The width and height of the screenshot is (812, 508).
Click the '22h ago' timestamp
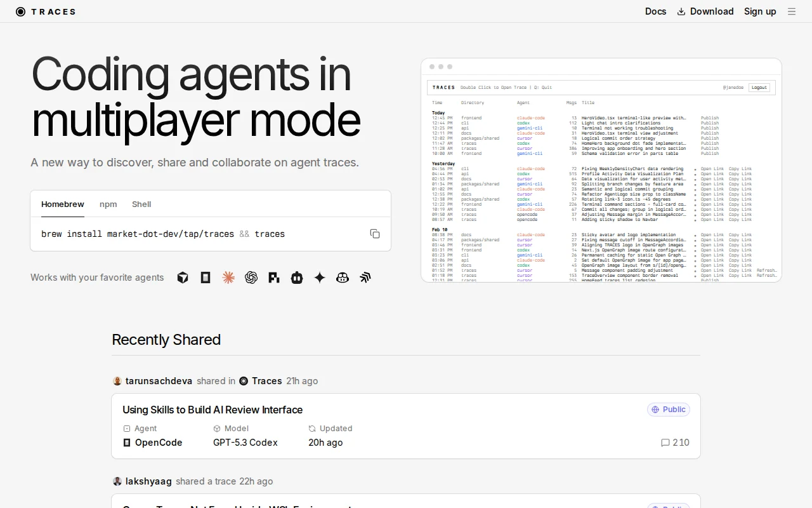coord(256,481)
